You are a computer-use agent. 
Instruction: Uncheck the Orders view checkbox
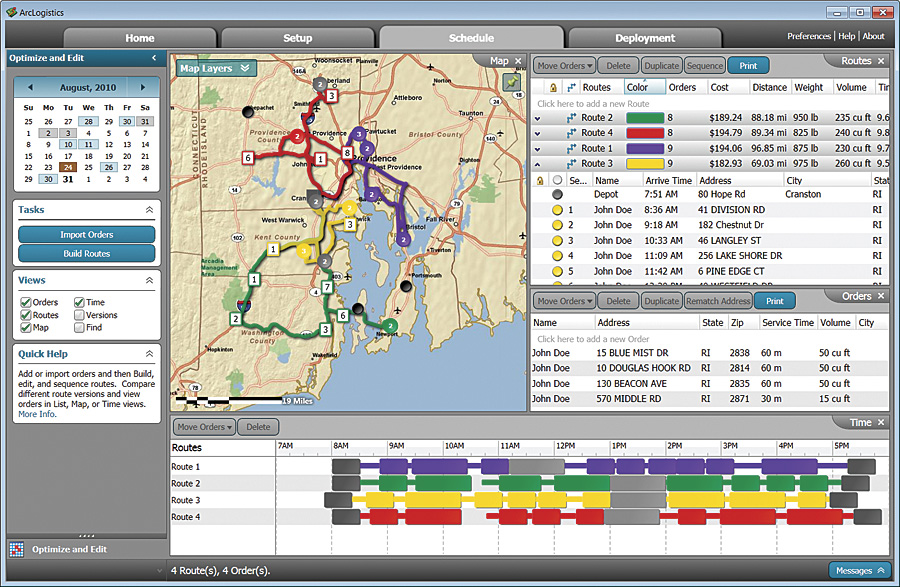(26, 302)
